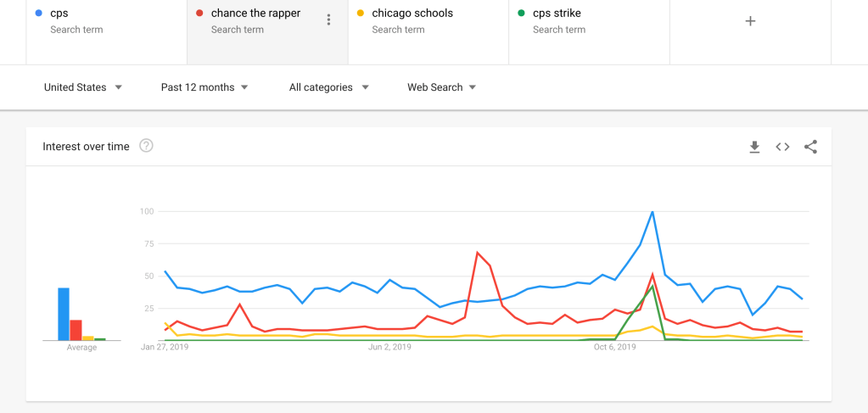Download the Interest over time chart data
The width and height of the screenshot is (868, 413).
tap(754, 147)
